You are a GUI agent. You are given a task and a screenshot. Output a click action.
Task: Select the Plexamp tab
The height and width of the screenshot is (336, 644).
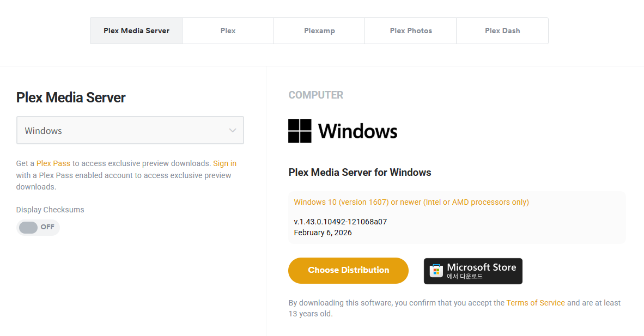tap(319, 31)
